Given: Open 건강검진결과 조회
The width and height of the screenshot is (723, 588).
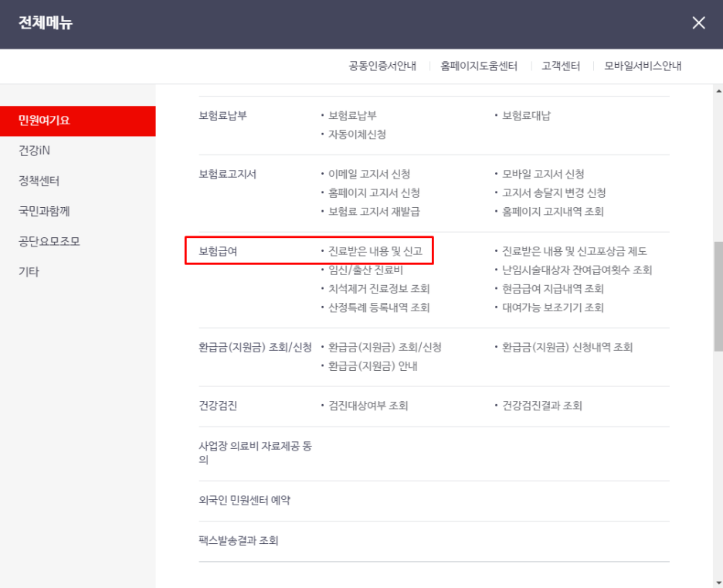Looking at the screenshot, I should pos(542,406).
